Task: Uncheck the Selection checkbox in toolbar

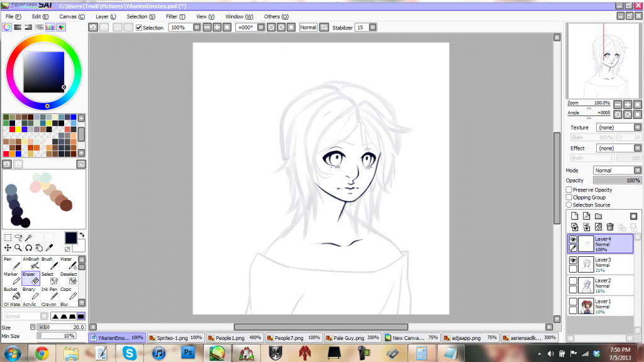Action: coord(139,28)
